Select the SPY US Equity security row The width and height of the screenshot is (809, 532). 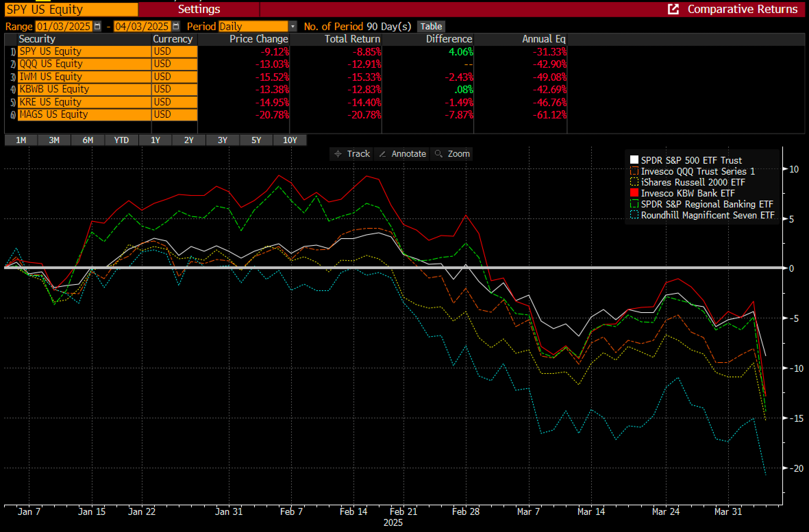coord(84,51)
